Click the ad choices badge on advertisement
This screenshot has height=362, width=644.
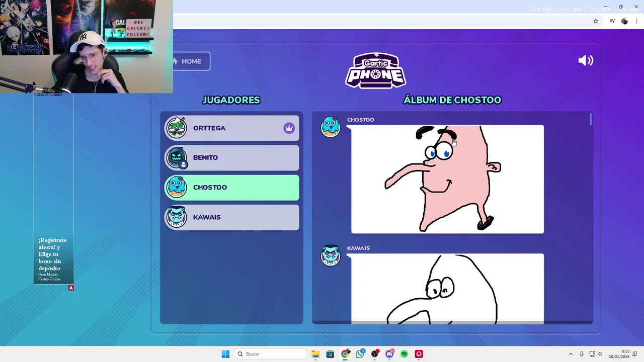(71, 288)
